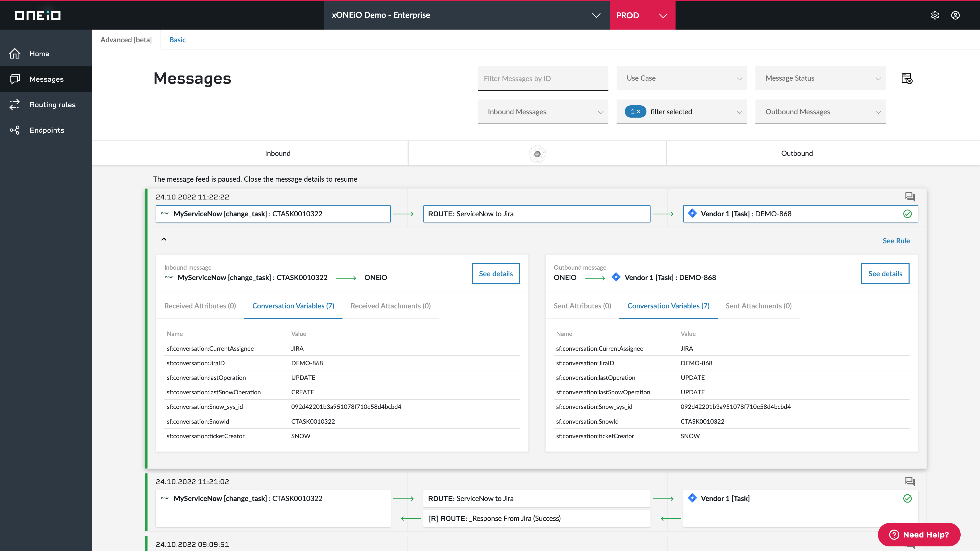Open the Inbound Messages dropdown
This screenshot has width=980, height=551.
point(543,112)
